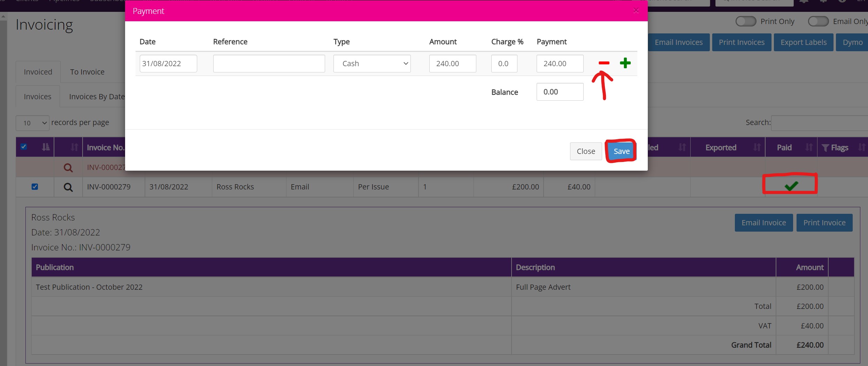Select the Invoices By Date sub-tab
Screen dimensions: 868x366
coord(97,96)
